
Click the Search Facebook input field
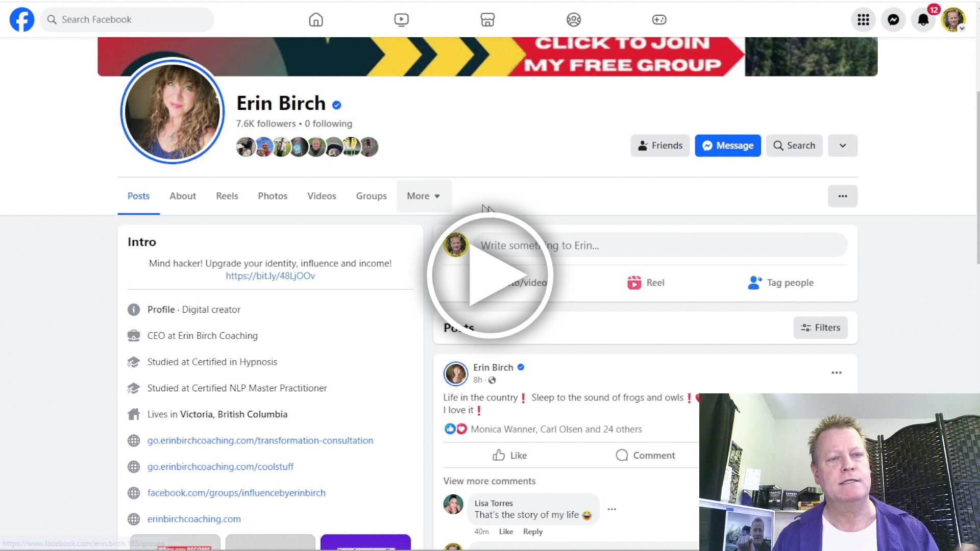coord(127,19)
